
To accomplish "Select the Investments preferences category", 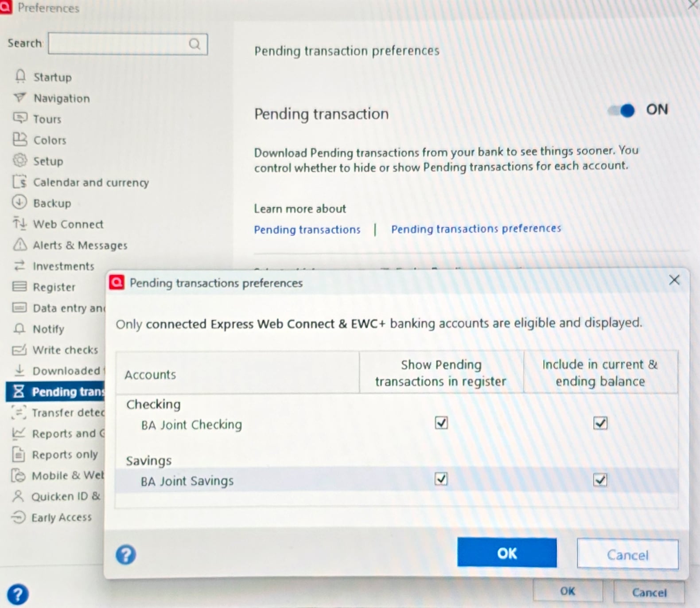I will (x=63, y=266).
